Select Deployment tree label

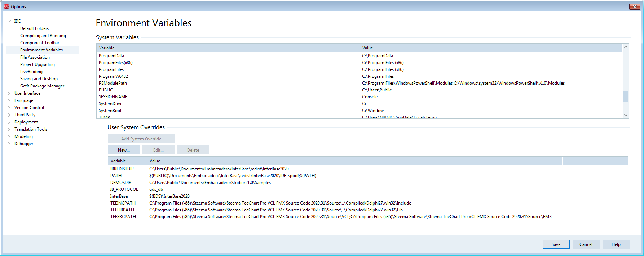click(26, 122)
